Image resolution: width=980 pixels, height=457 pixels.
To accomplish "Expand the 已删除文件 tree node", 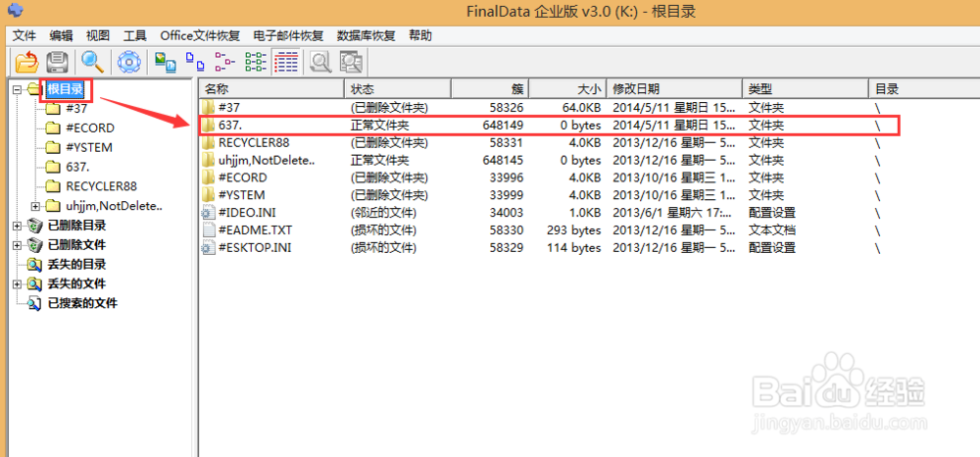I will pos(17,245).
